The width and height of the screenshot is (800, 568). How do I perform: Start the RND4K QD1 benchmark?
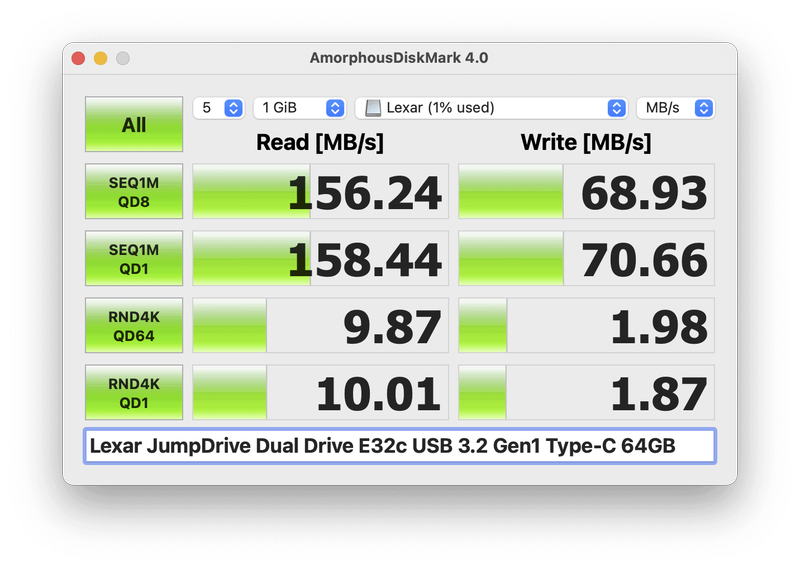tap(133, 392)
